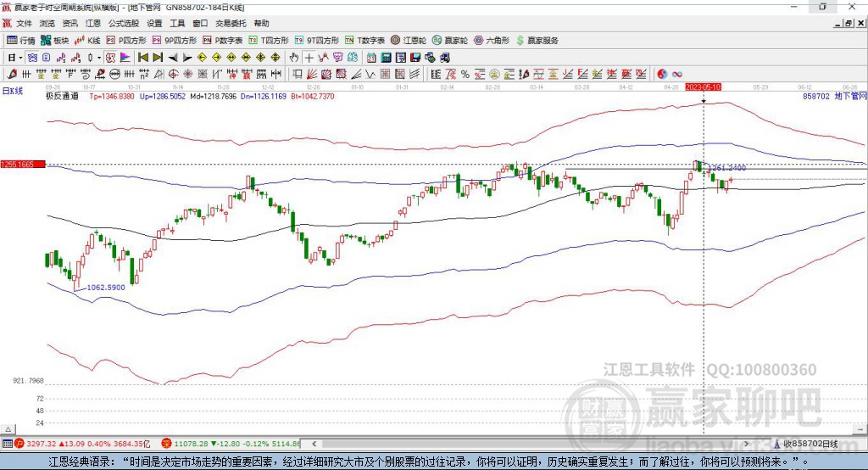Screen dimensions: 868x470
Task: Open the candlestick style dropdown arrow
Action: pyautogui.click(x=99, y=58)
